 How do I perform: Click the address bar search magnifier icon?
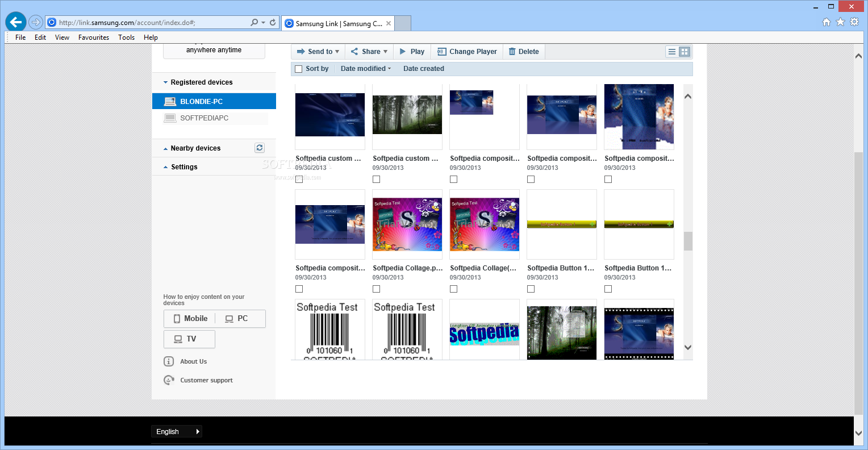pos(254,23)
